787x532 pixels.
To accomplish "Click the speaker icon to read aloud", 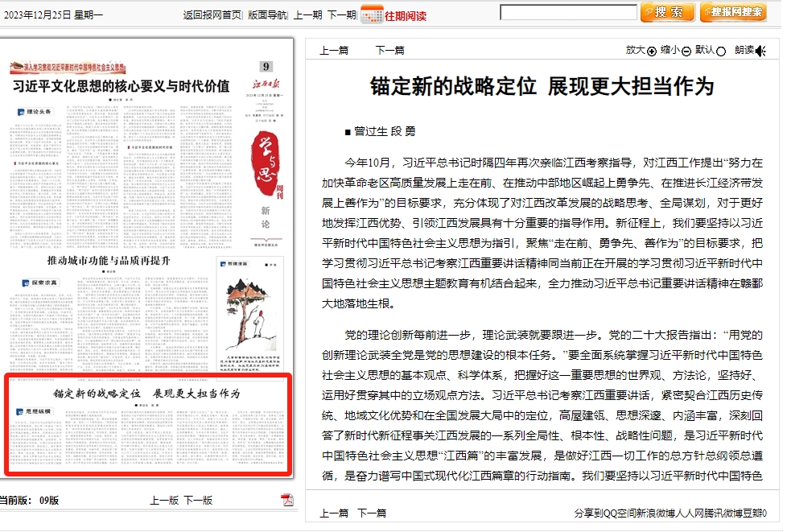I will (760, 51).
